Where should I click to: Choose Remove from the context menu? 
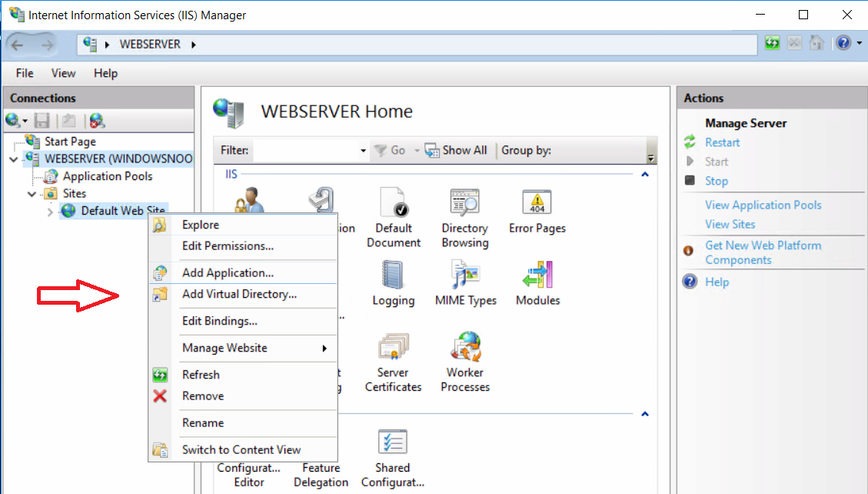[243, 396]
